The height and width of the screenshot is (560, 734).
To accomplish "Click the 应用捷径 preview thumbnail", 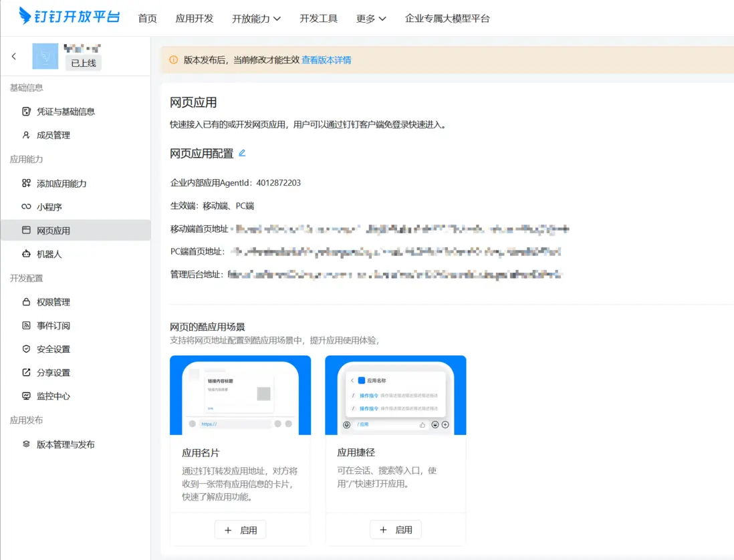I will click(395, 394).
